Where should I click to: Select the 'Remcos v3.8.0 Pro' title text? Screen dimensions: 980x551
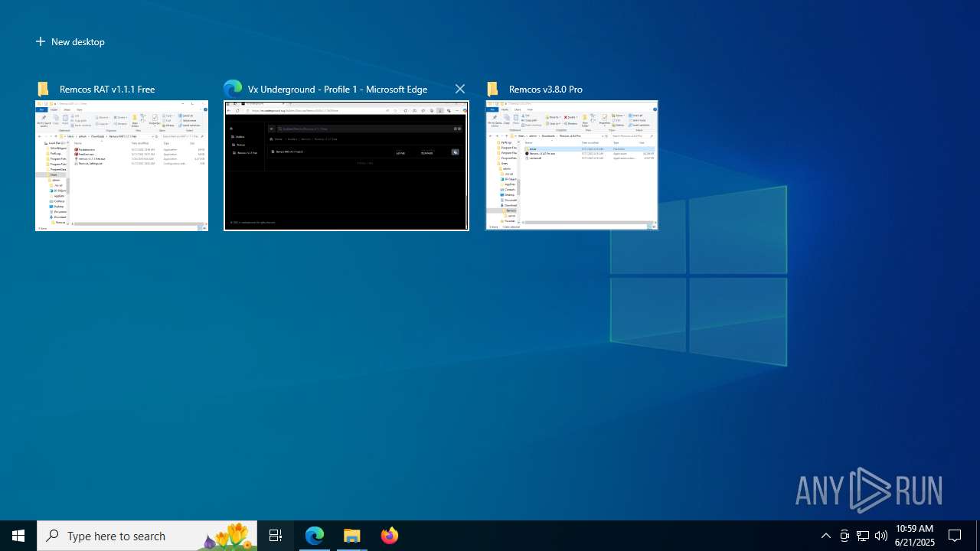tap(546, 90)
